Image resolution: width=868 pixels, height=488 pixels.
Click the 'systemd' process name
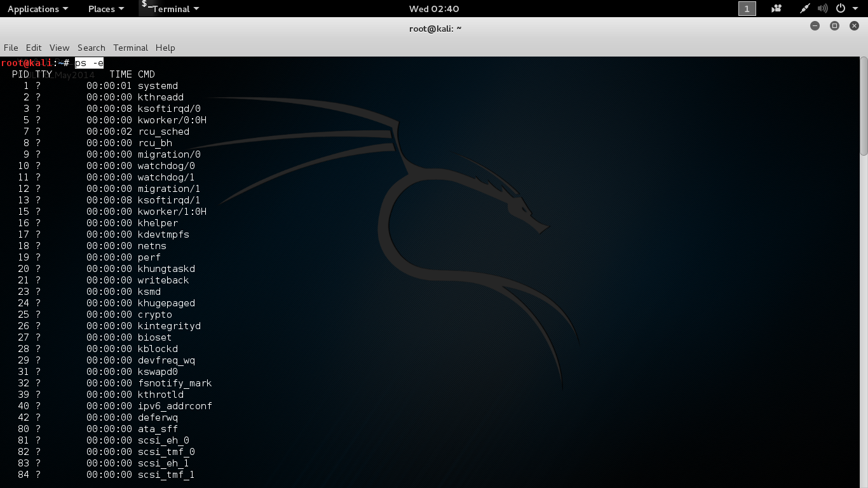coord(158,86)
